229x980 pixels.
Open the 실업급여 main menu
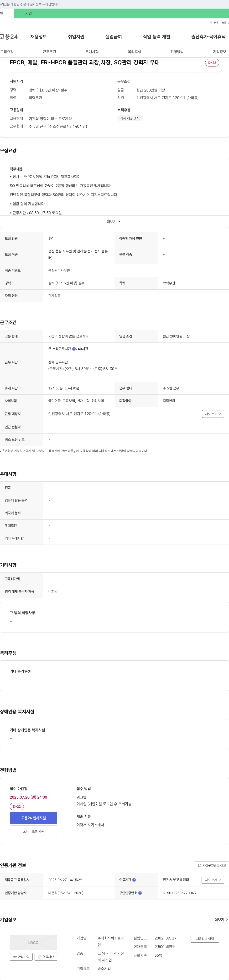pos(114,36)
